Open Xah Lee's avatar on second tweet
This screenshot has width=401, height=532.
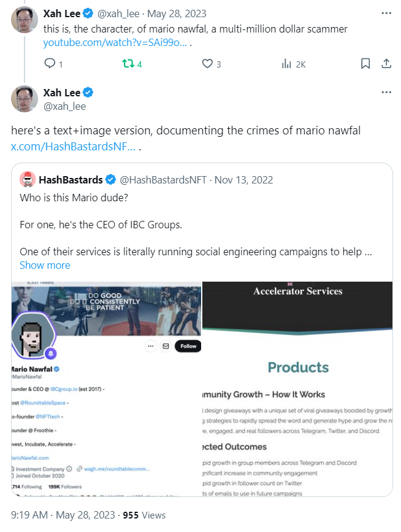25,99
